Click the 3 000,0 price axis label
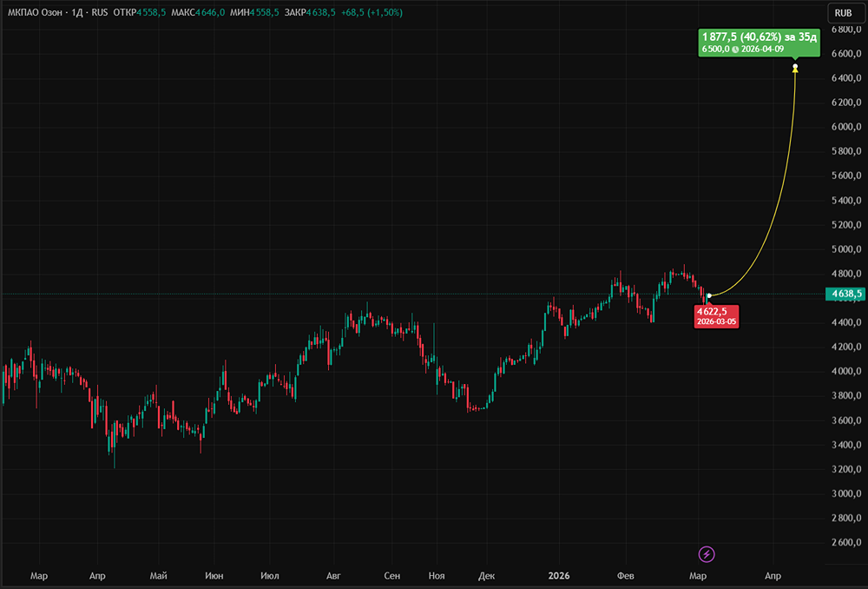Image resolution: width=868 pixels, height=589 pixels. pyautogui.click(x=846, y=493)
